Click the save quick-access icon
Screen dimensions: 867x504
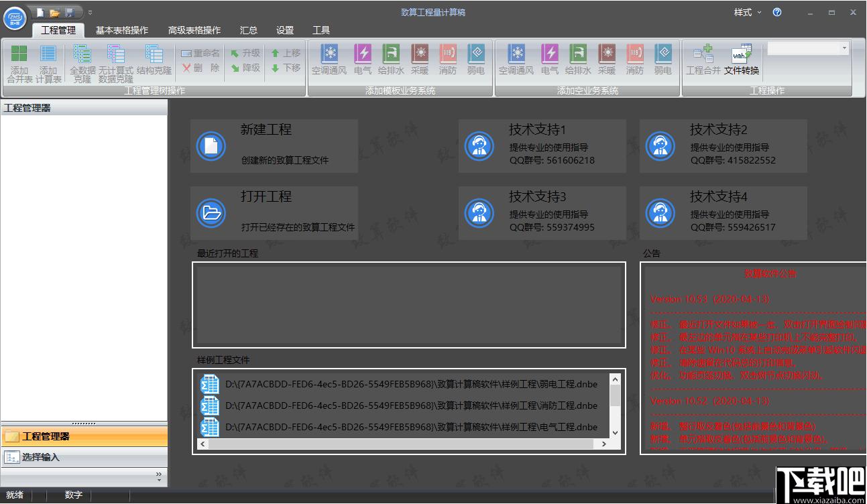[x=69, y=12]
